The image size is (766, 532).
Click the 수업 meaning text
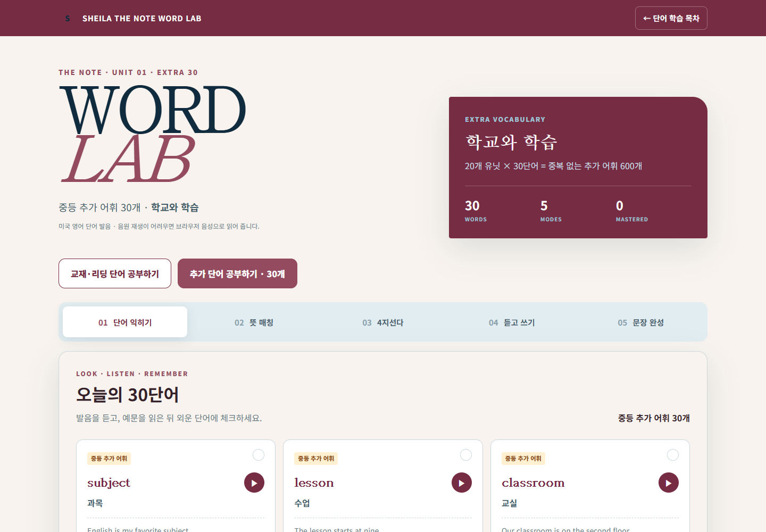click(302, 503)
